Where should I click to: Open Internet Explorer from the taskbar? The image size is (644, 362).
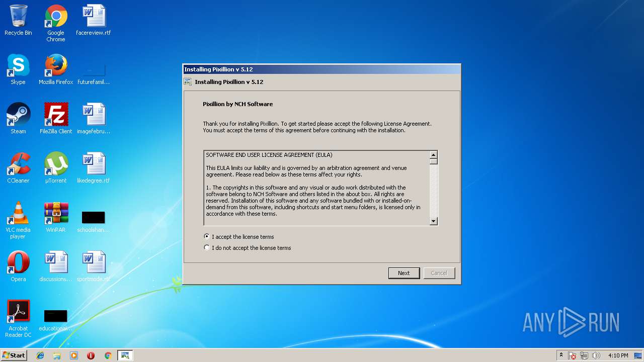(40, 355)
